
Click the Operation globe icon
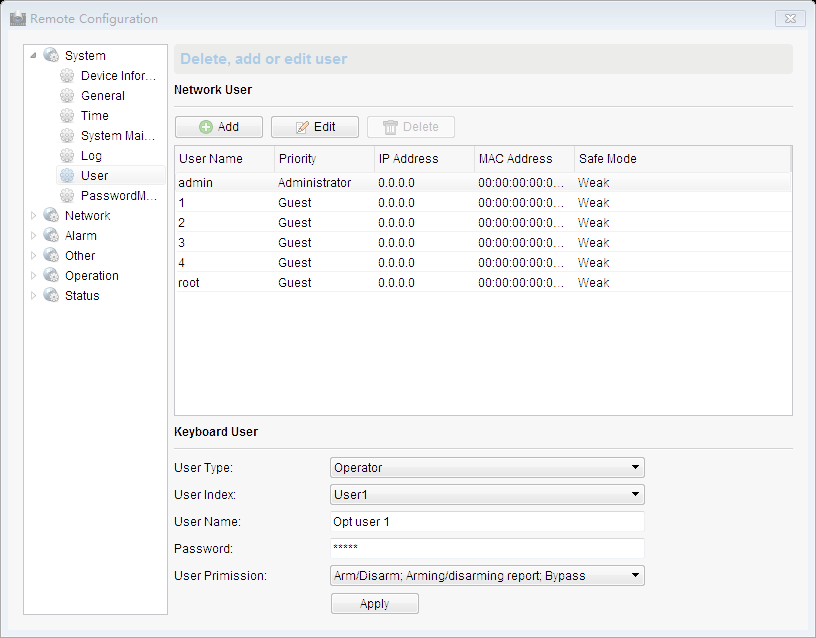51,275
